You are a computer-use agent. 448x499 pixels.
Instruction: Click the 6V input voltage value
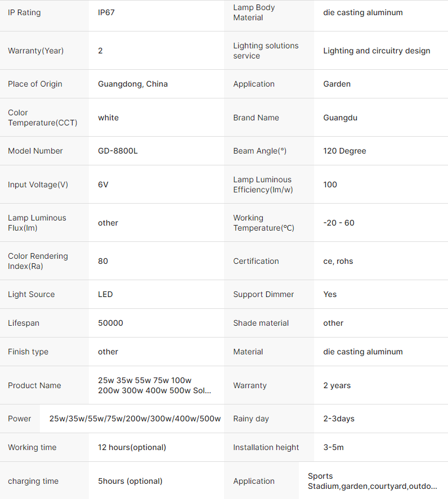click(x=103, y=185)
